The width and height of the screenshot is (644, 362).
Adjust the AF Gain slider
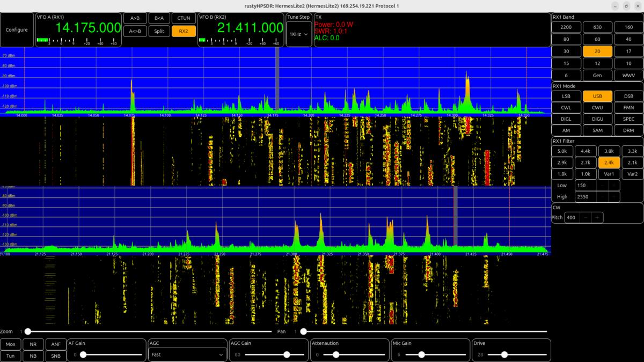[113, 354]
